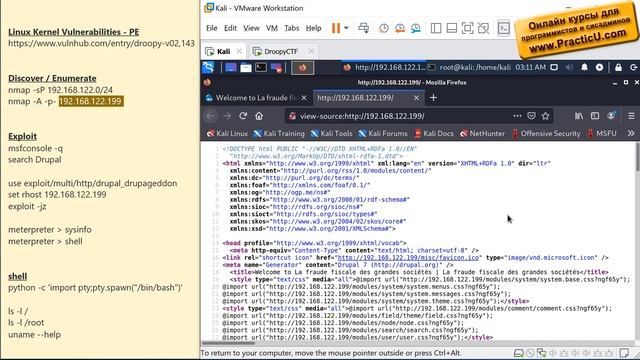Image resolution: width=640 pixels, height=360 pixels.
Task: Open NetHunter bookmark
Action: point(482,133)
